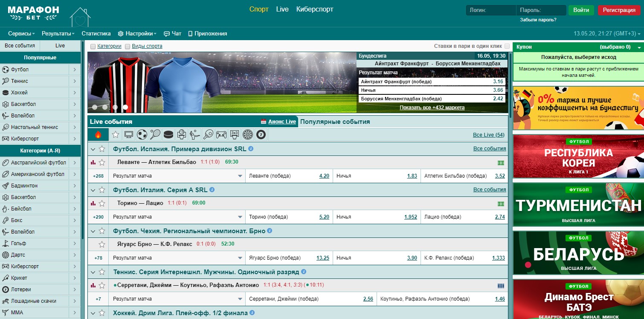The height and width of the screenshot is (319, 644).
Task: Choose the esports gamepad filter icon
Action: (x=221, y=135)
